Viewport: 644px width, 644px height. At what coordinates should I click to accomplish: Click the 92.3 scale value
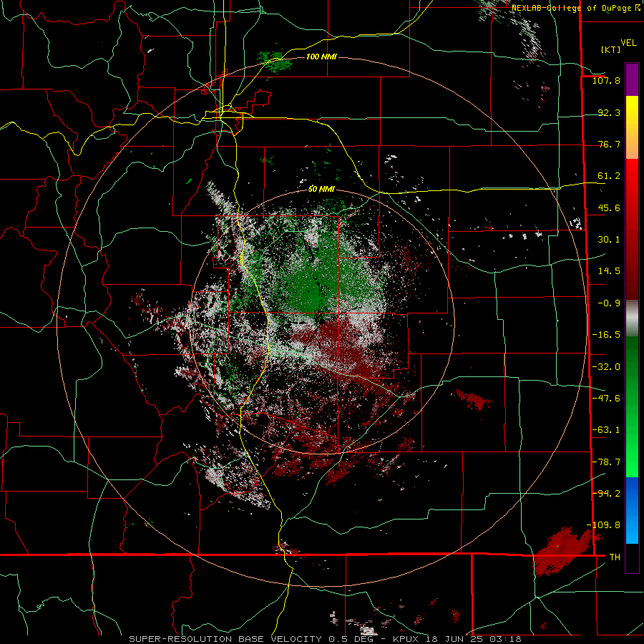coord(609,112)
